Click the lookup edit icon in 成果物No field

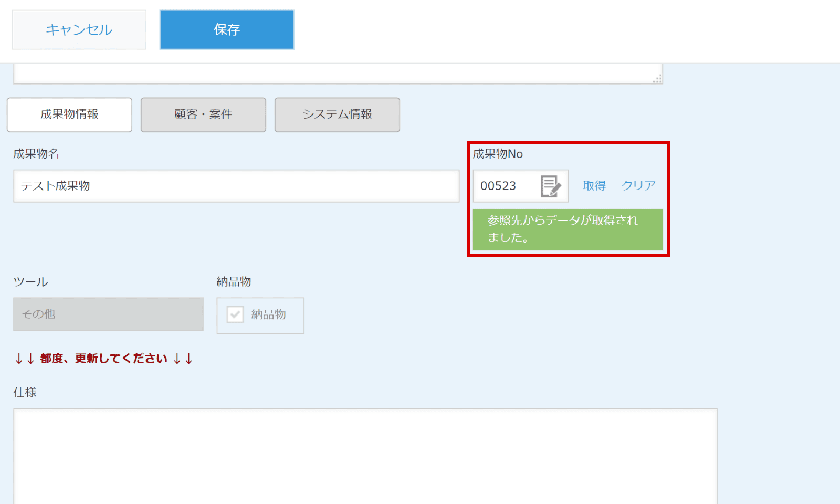click(x=550, y=186)
